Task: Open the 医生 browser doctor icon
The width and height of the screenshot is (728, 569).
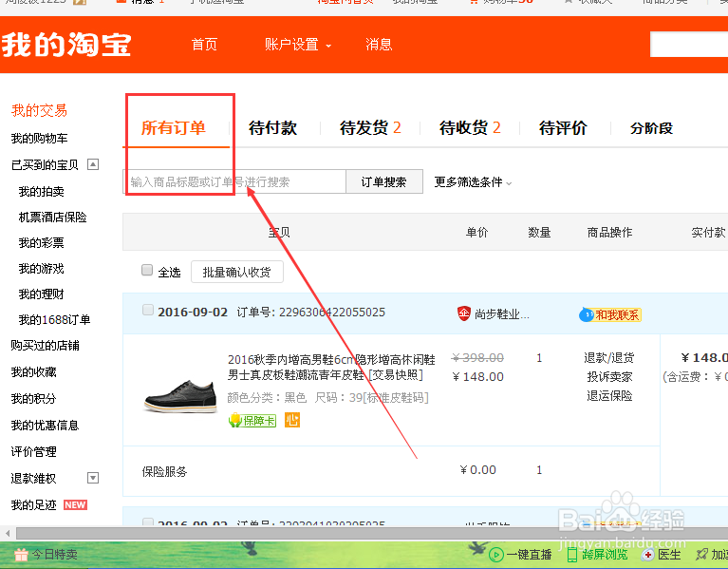Action: [647, 555]
